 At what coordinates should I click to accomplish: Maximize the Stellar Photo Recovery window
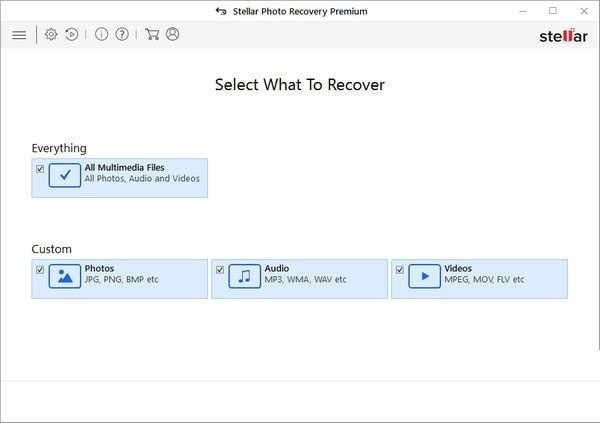click(553, 11)
